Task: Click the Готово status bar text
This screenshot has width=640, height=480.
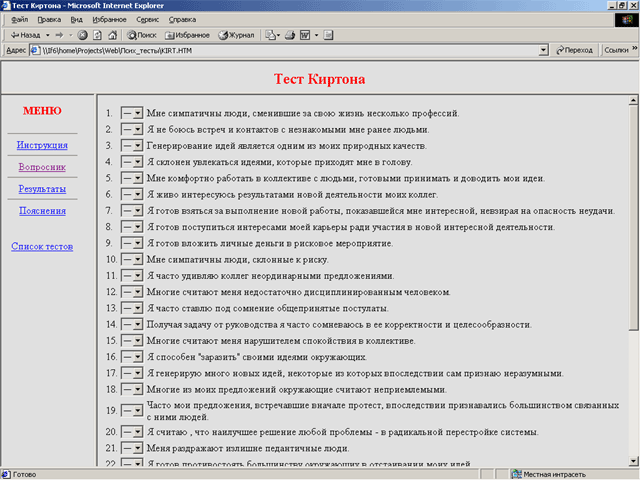Action: (x=24, y=474)
